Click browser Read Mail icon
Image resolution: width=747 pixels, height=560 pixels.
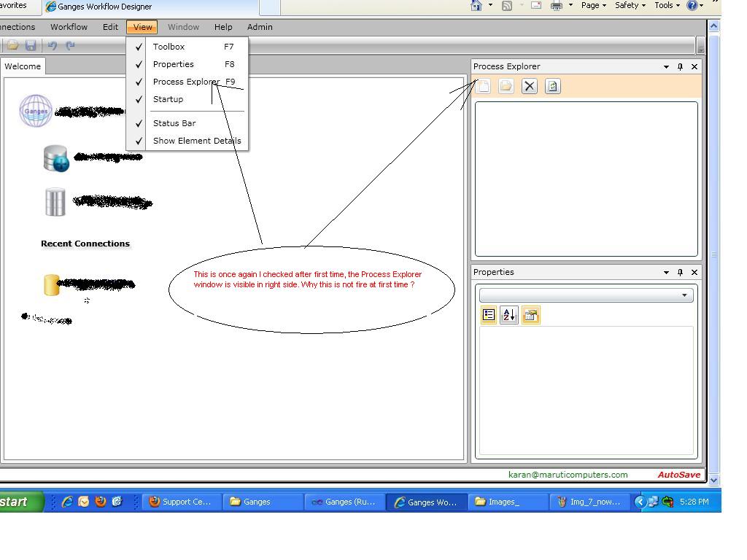tap(536, 6)
